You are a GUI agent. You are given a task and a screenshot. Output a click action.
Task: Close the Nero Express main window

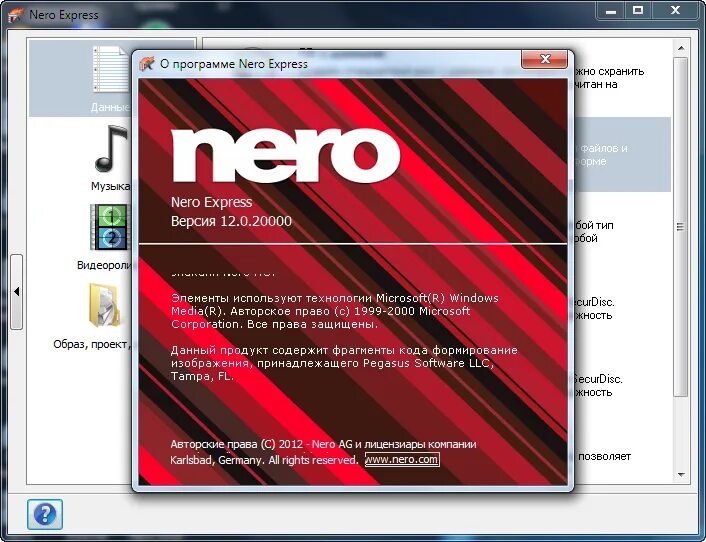[x=675, y=11]
